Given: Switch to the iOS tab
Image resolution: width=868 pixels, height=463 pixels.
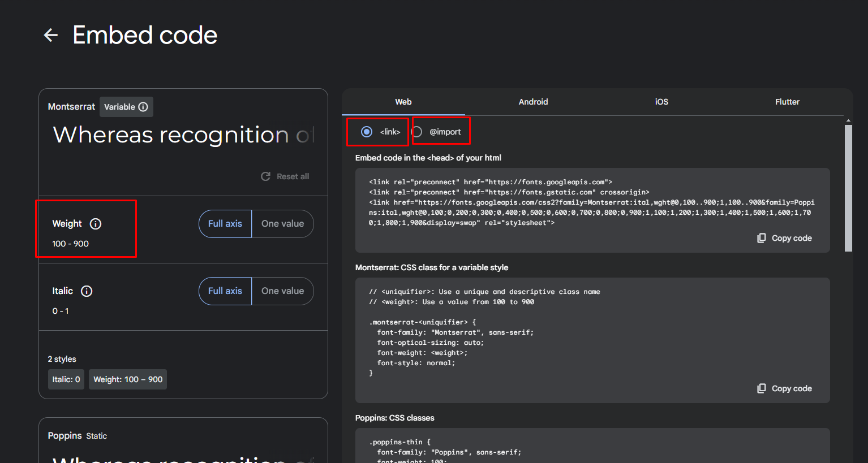Looking at the screenshot, I should 661,102.
